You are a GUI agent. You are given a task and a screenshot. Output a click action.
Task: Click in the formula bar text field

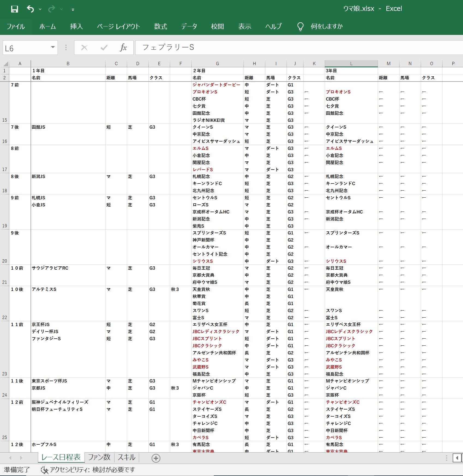pyautogui.click(x=273, y=47)
